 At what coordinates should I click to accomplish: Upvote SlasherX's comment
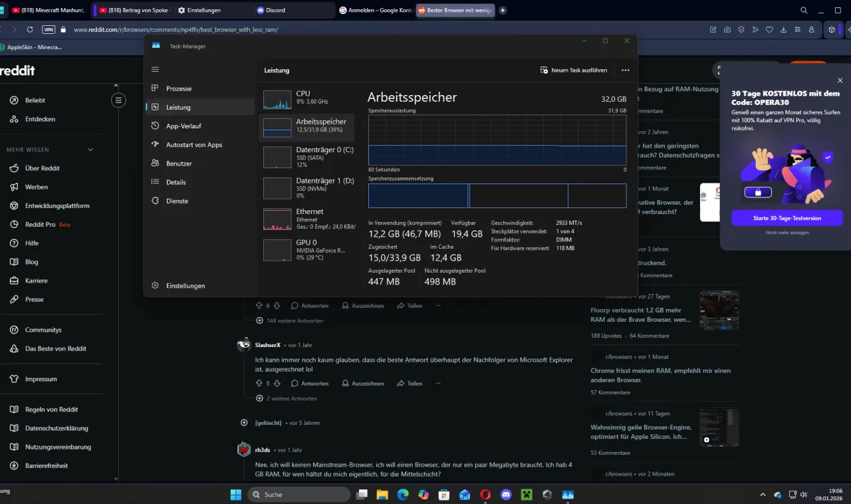259,383
